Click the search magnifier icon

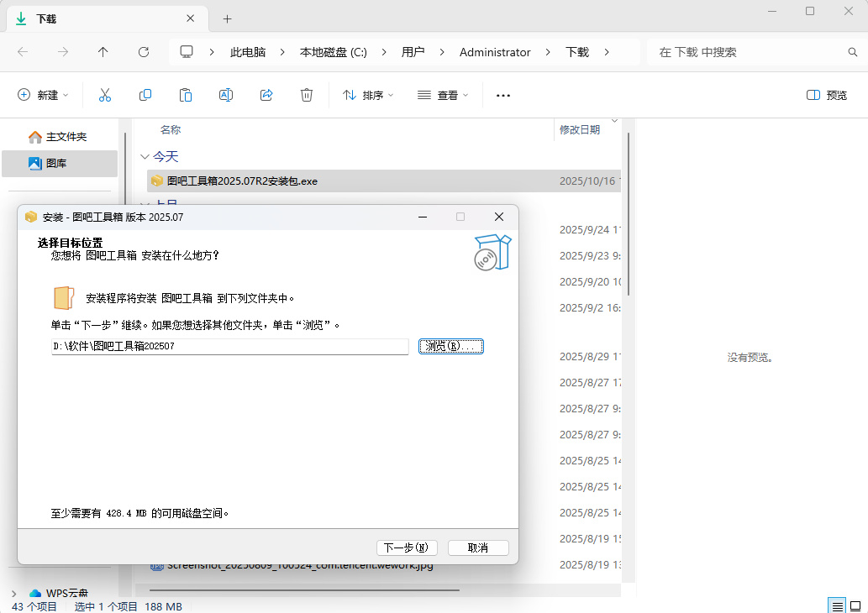pos(853,52)
